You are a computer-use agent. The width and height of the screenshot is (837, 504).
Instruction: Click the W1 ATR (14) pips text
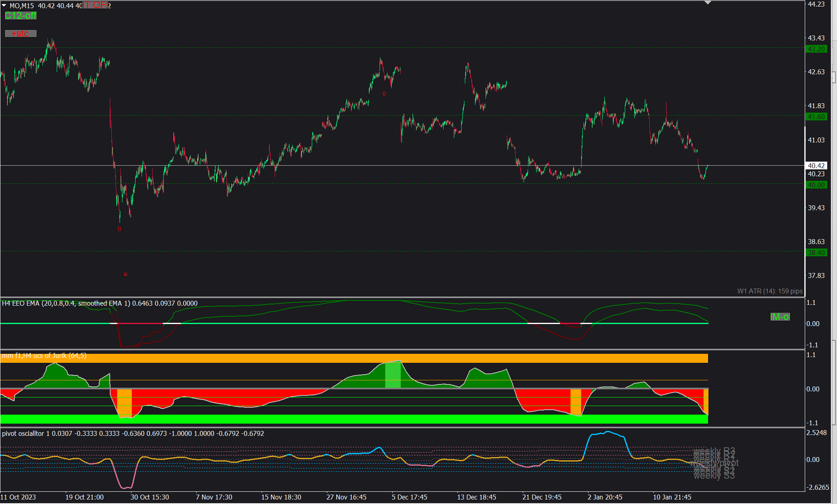(x=770, y=291)
